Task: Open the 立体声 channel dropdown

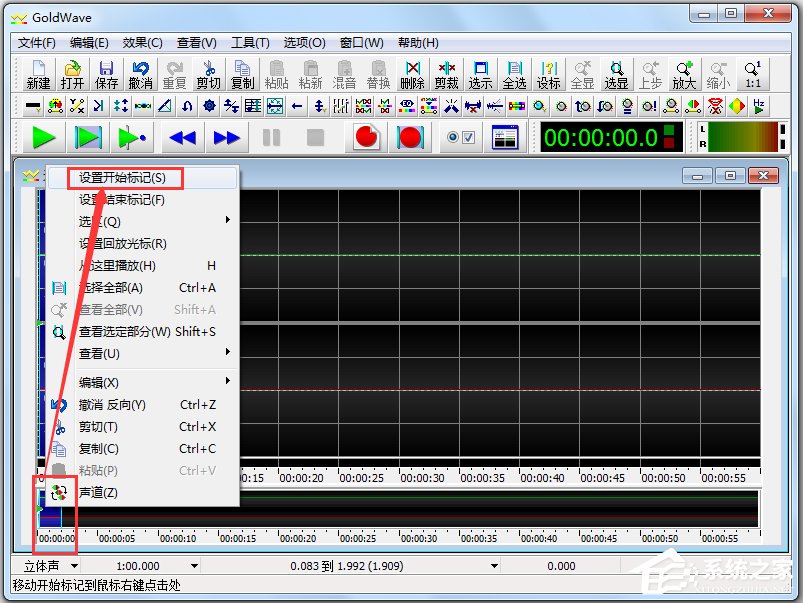Action: point(74,566)
